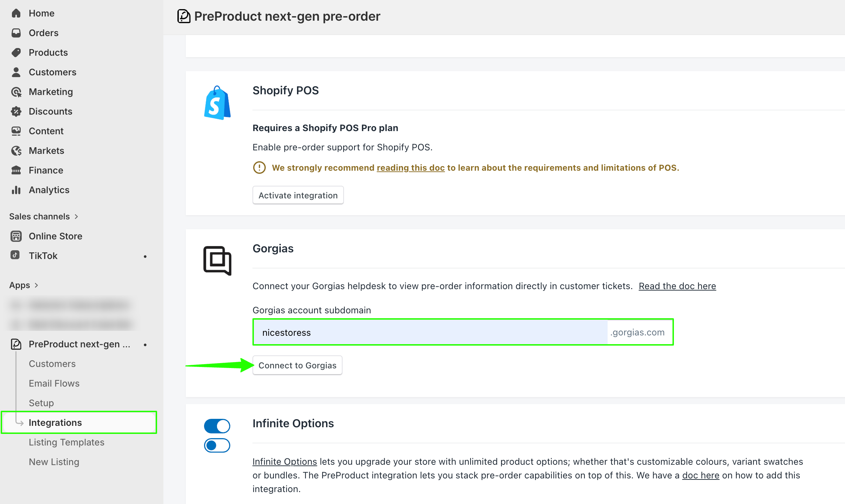This screenshot has width=845, height=504.
Task: Go to Listing Templates page
Action: (x=67, y=442)
